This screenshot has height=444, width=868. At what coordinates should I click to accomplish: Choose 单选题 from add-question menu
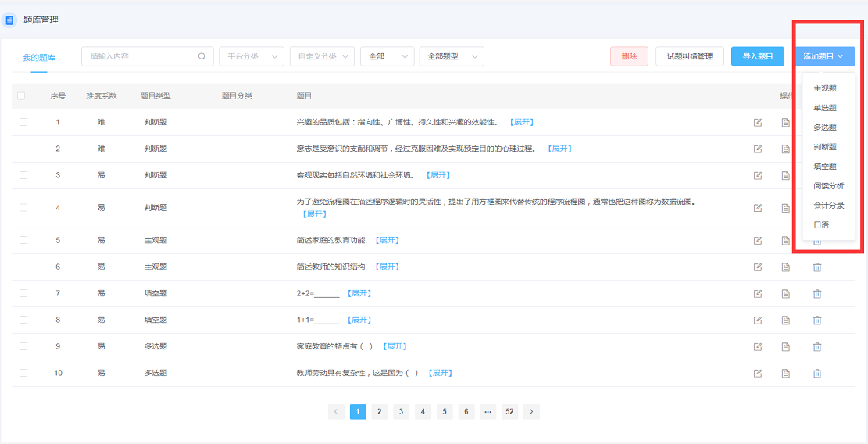tap(825, 108)
